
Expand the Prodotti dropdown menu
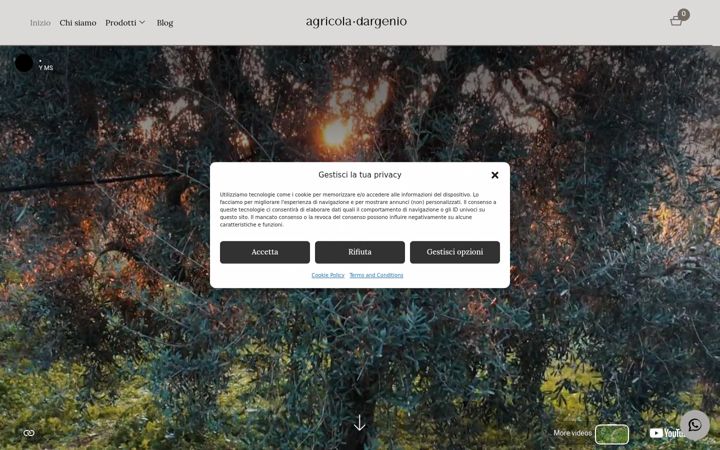click(125, 22)
